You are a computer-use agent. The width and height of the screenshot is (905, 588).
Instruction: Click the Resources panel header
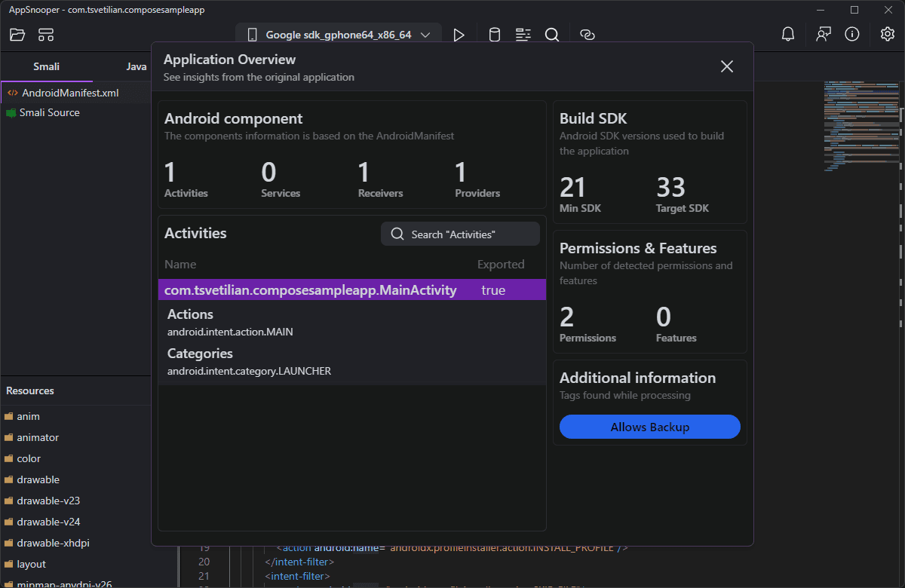tap(30, 390)
